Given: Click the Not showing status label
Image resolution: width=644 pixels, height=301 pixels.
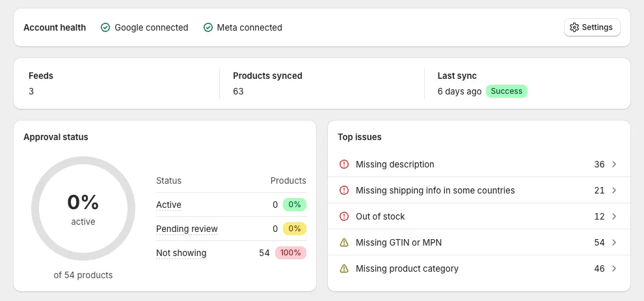Looking at the screenshot, I should 181,253.
